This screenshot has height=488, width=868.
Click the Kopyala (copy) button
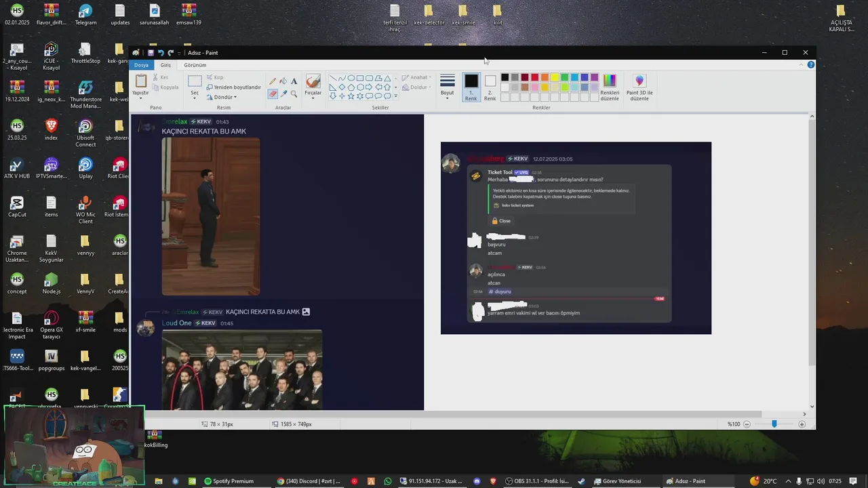[x=165, y=87]
